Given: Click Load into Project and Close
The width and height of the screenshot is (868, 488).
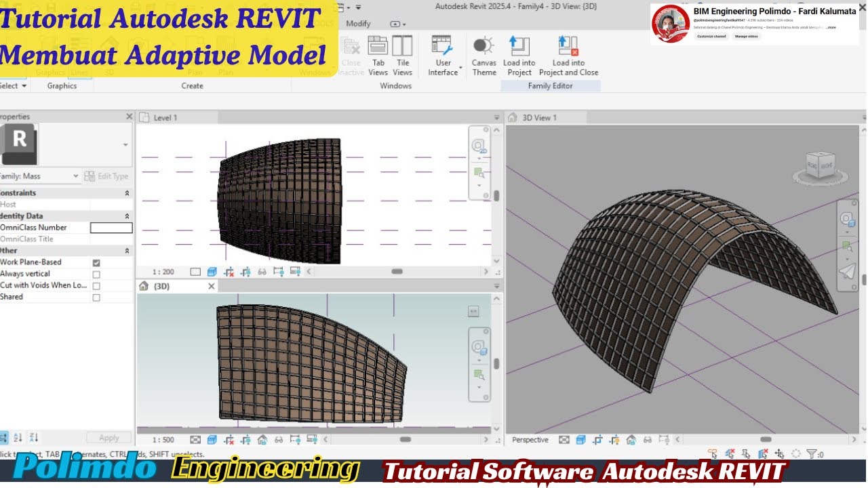Looking at the screenshot, I should [568, 56].
